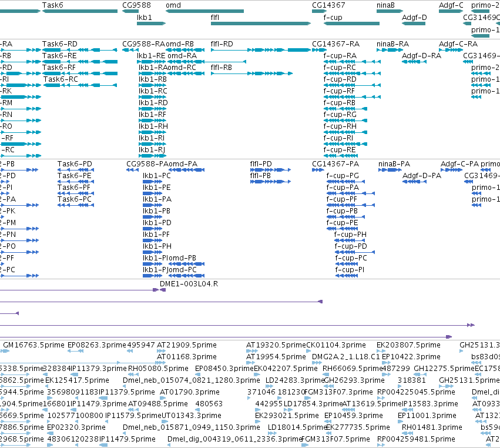Select transcript Adgf-C-RA
500x448 pixels.
click(458, 44)
